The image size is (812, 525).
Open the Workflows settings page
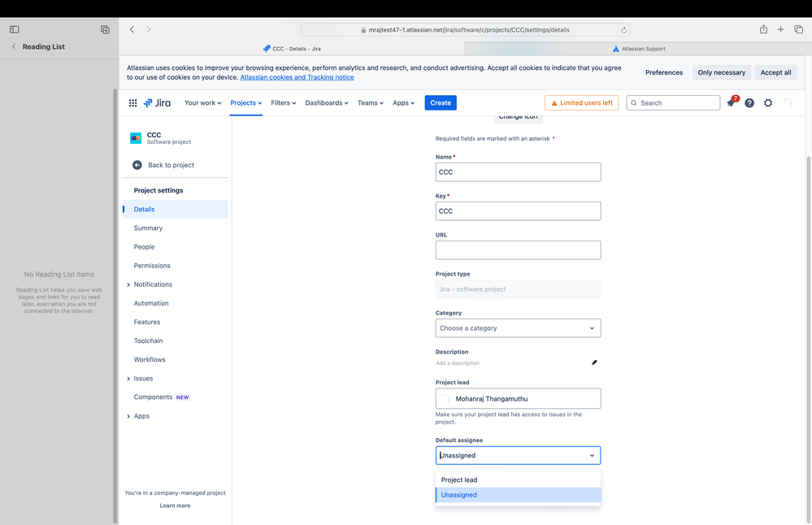pyautogui.click(x=175, y=360)
